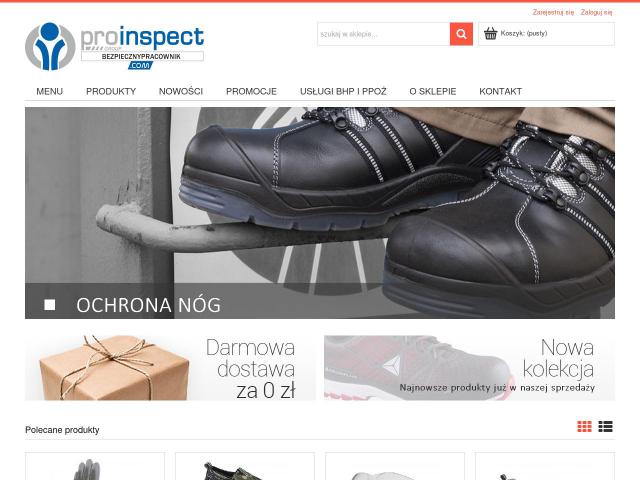Click the orange search magnifier button
640x480 pixels.
[x=461, y=34]
